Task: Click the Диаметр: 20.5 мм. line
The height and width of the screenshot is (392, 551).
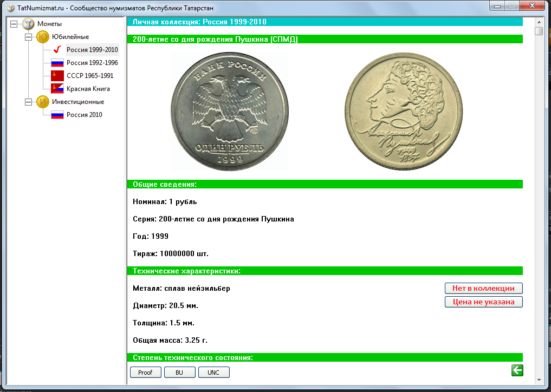Action: (165, 305)
